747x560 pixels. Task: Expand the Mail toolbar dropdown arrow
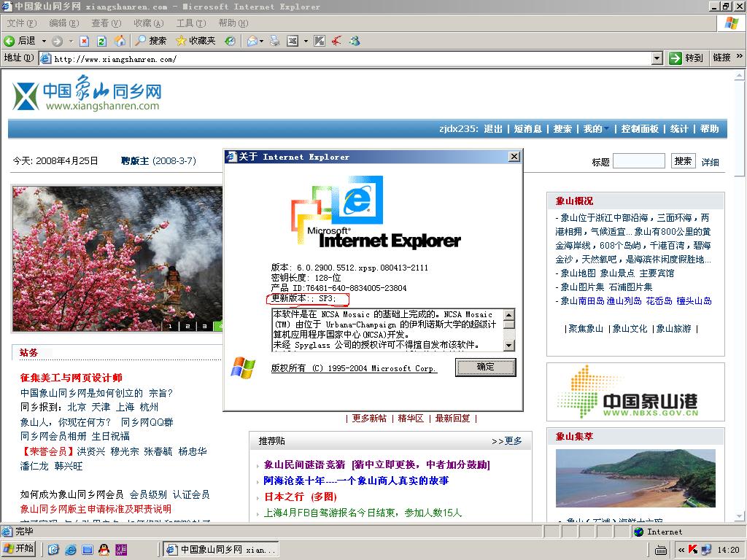(x=262, y=41)
